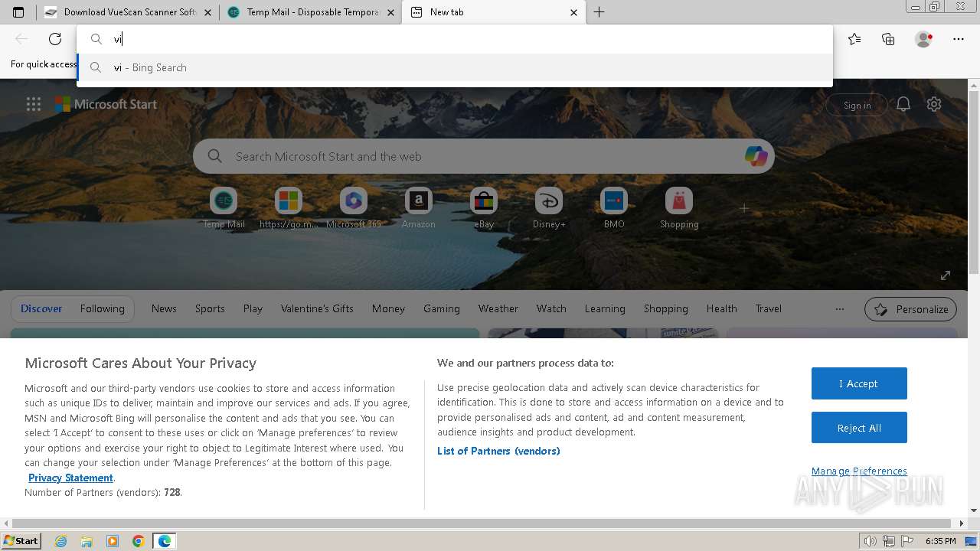Open the Settings and more ellipsis menu
980x551 pixels.
pos(959,39)
